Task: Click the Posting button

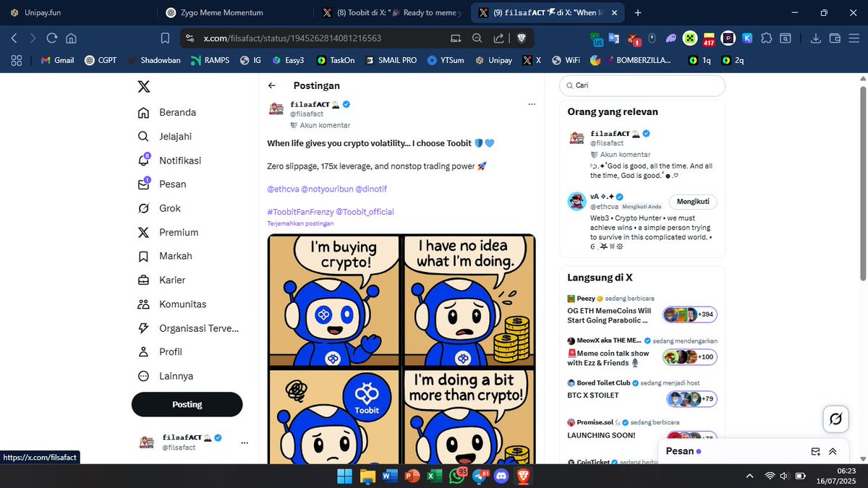Action: pyautogui.click(x=187, y=404)
